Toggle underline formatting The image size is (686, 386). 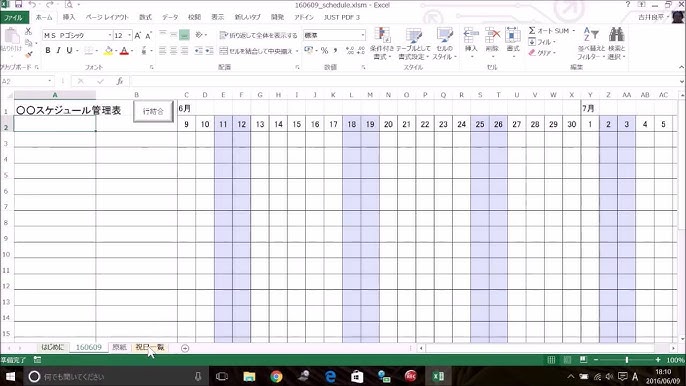coord(69,51)
